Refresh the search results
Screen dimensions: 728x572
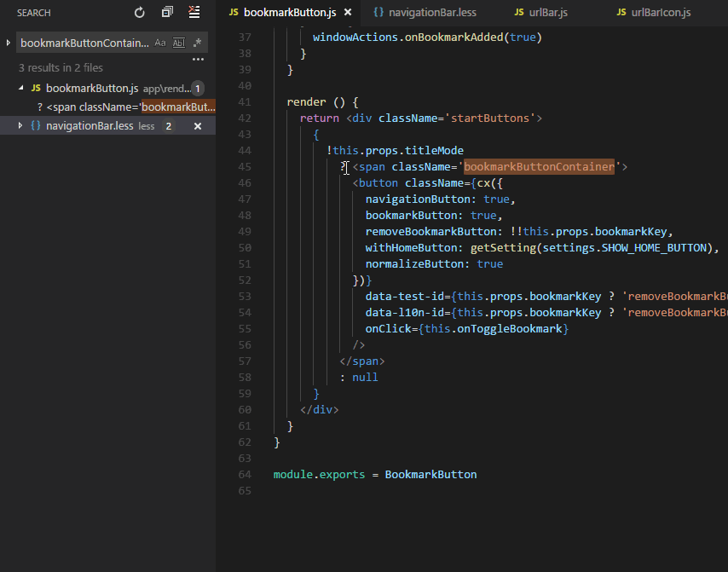pyautogui.click(x=140, y=13)
